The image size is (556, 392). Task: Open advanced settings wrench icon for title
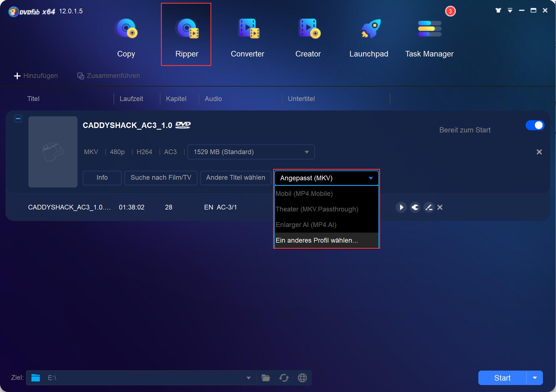pyautogui.click(x=415, y=207)
